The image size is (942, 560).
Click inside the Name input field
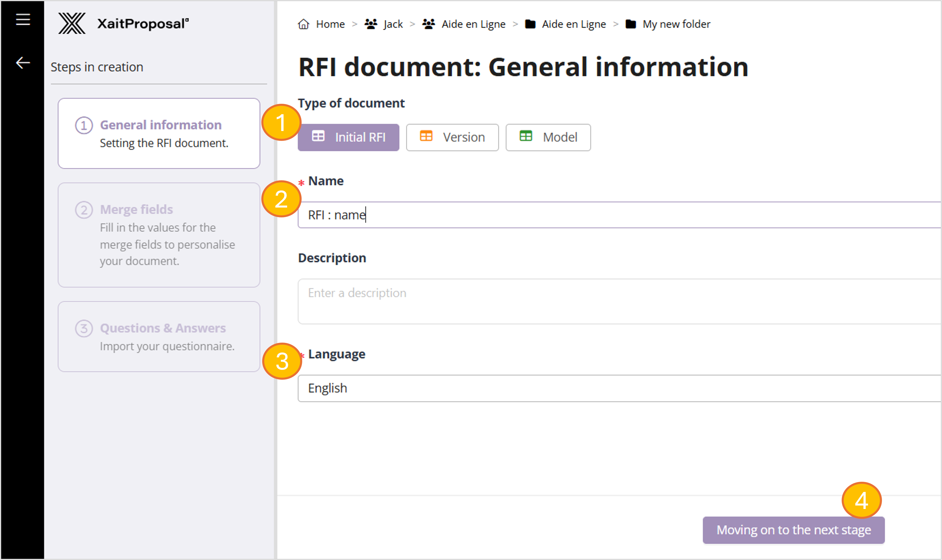529,214
